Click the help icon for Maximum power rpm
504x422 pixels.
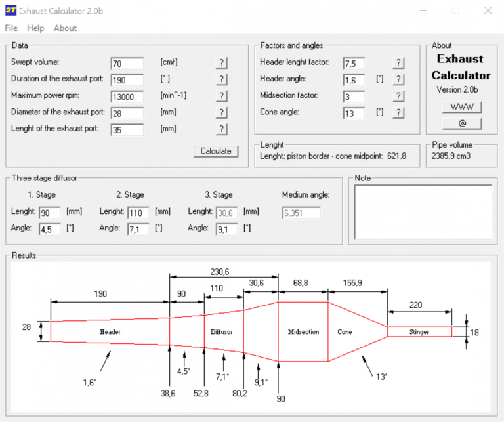pyautogui.click(x=222, y=96)
